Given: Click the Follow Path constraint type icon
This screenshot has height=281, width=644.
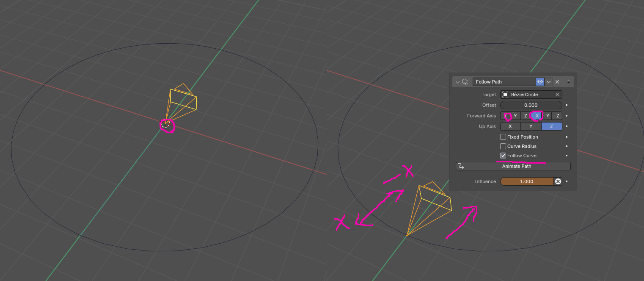Looking at the screenshot, I should 465,82.
